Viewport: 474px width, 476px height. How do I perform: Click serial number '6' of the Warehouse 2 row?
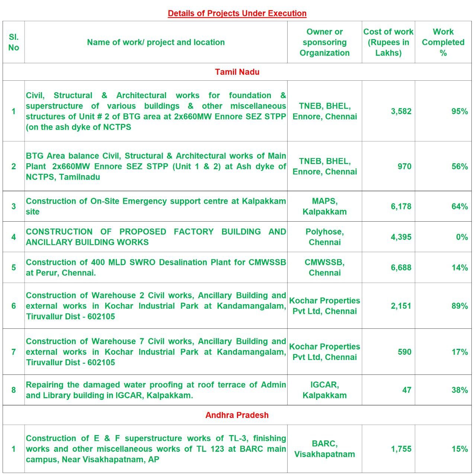13,306
